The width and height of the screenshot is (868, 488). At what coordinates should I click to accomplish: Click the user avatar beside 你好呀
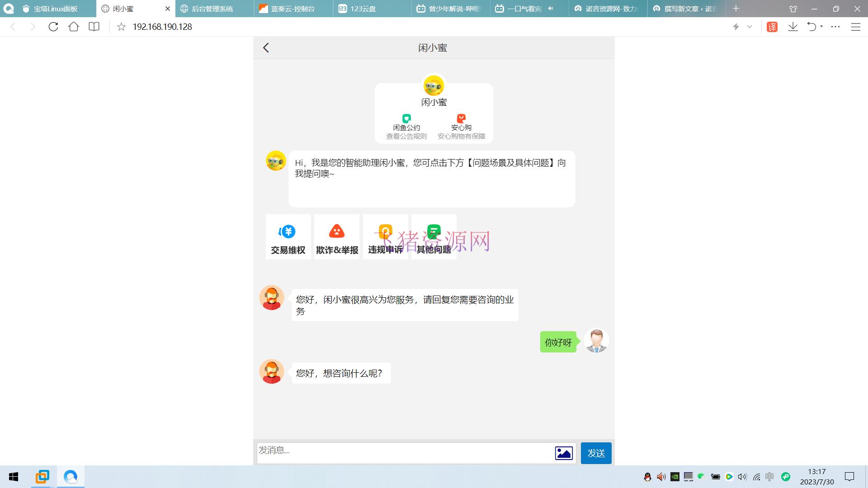click(x=596, y=341)
